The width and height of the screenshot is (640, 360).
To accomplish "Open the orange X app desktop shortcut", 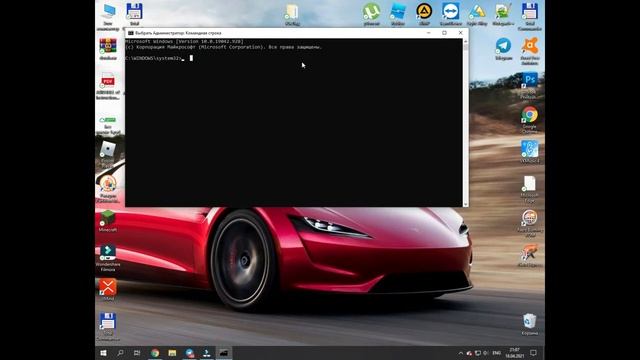I will point(108,288).
